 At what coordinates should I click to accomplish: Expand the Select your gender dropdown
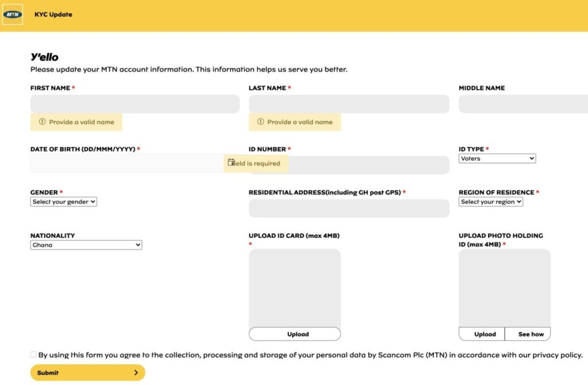coord(64,202)
